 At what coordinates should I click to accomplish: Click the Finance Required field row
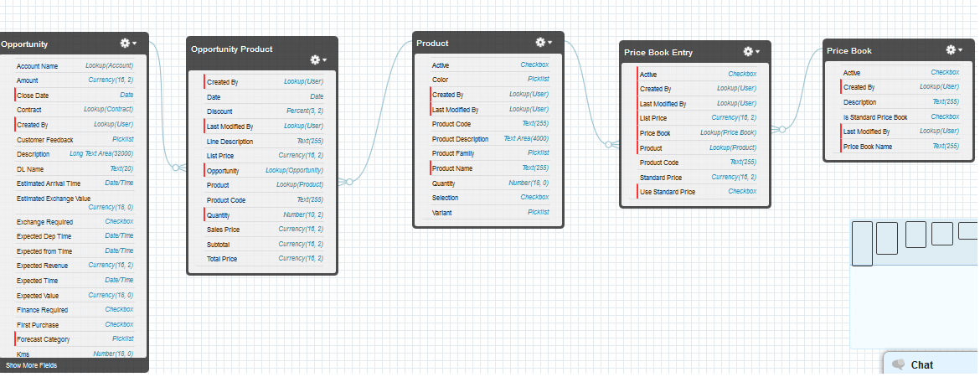pyautogui.click(x=75, y=309)
